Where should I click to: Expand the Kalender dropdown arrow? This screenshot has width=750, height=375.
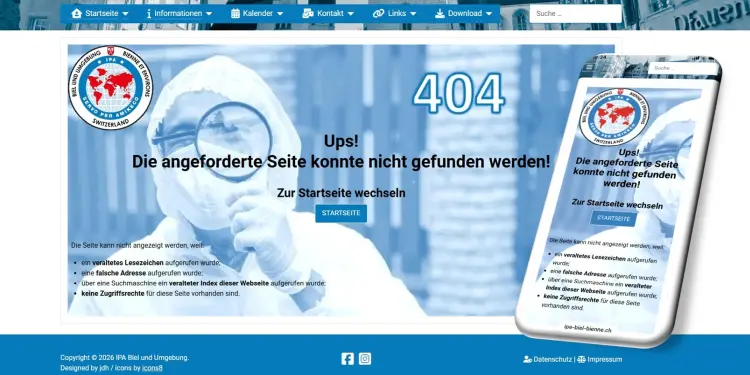[280, 14]
